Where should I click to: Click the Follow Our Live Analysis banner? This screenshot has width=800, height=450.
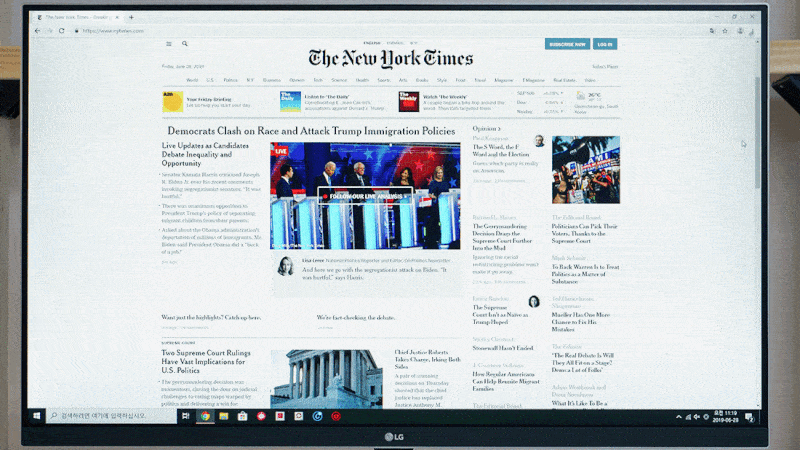(365, 195)
